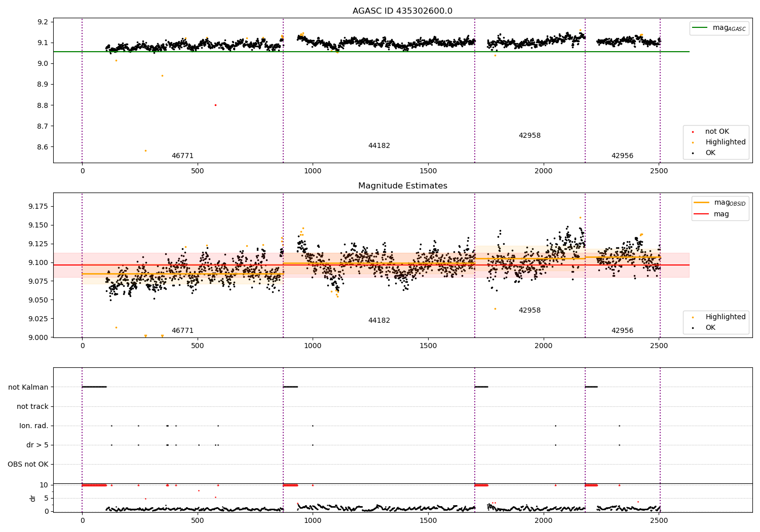Click x-axis tick 1500 in the top plot

click(428, 171)
